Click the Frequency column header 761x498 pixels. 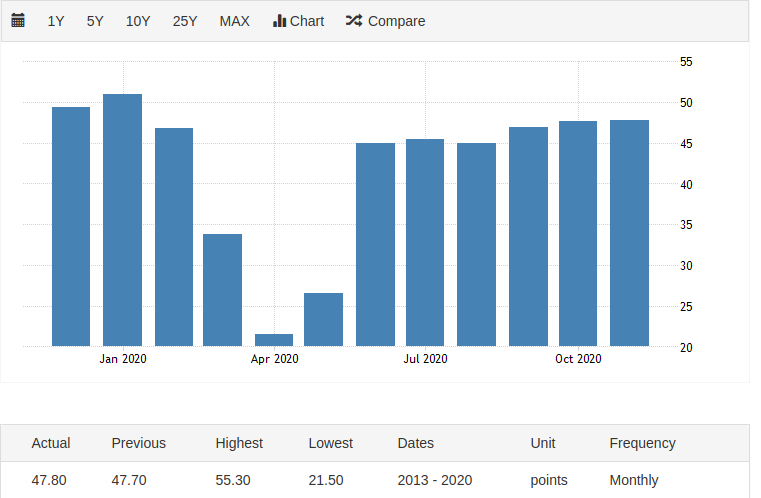(642, 443)
